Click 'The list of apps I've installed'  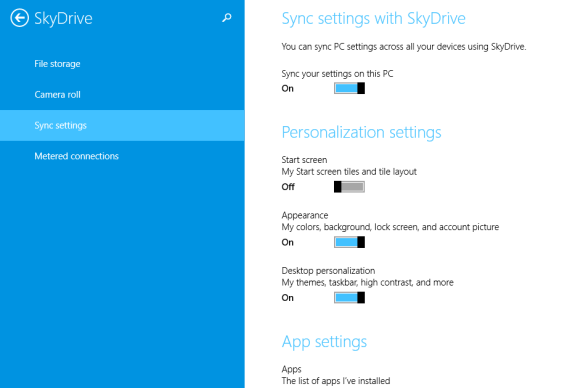336,381
